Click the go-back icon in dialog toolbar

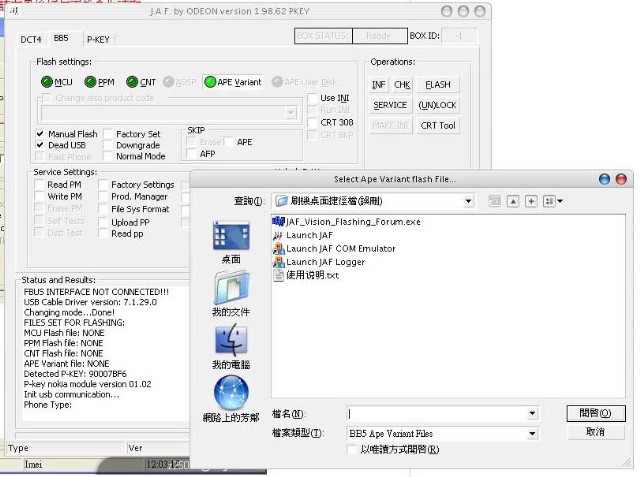[495, 201]
